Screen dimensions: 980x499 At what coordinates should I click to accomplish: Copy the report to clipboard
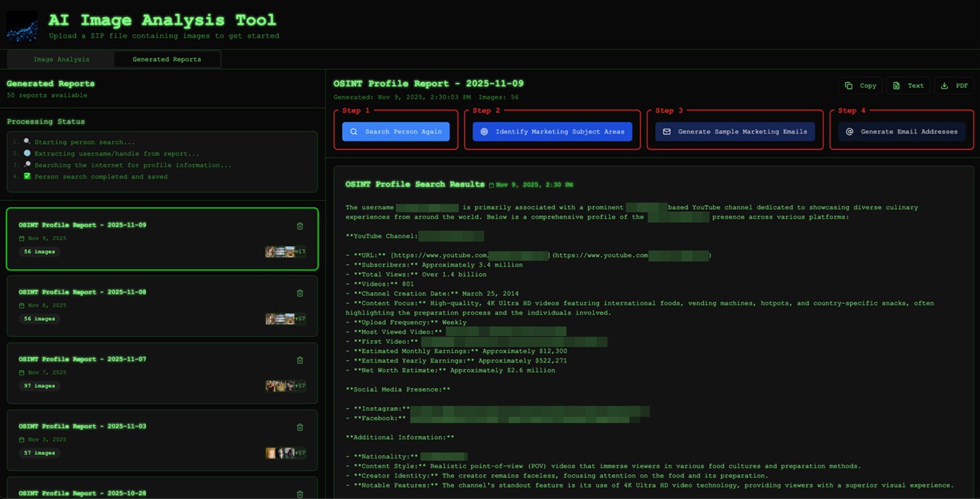[861, 86]
